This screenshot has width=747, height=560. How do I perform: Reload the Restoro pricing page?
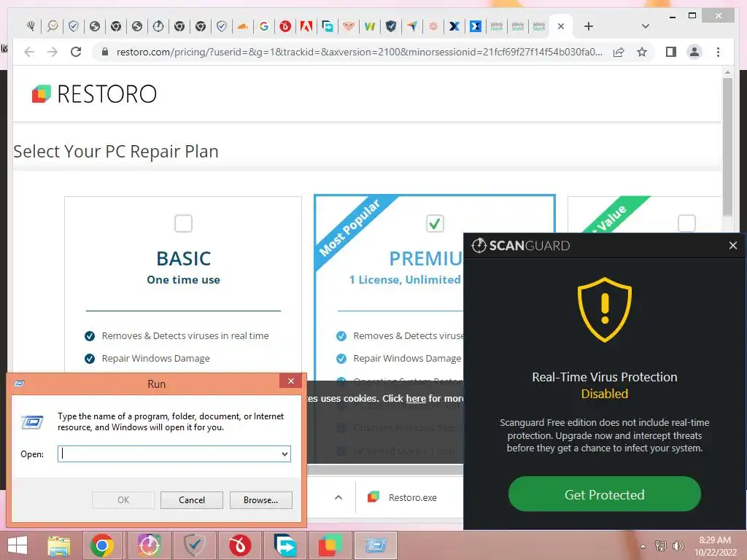(x=76, y=52)
